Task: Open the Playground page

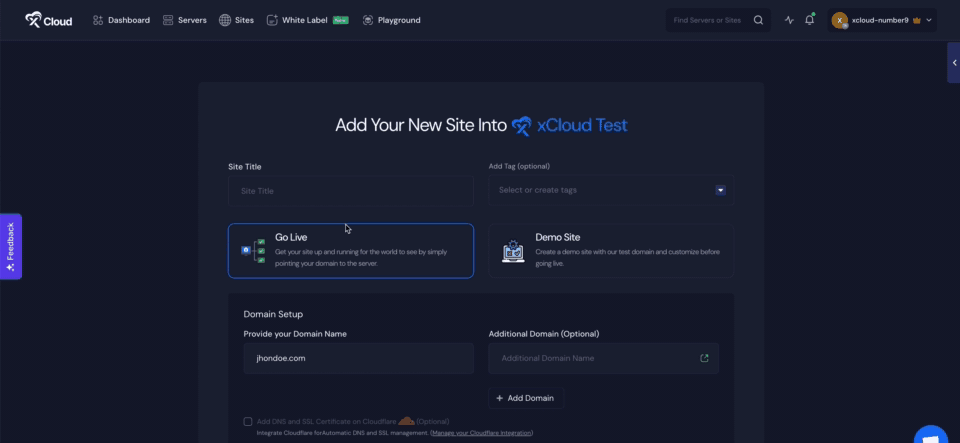Action: 391,20
